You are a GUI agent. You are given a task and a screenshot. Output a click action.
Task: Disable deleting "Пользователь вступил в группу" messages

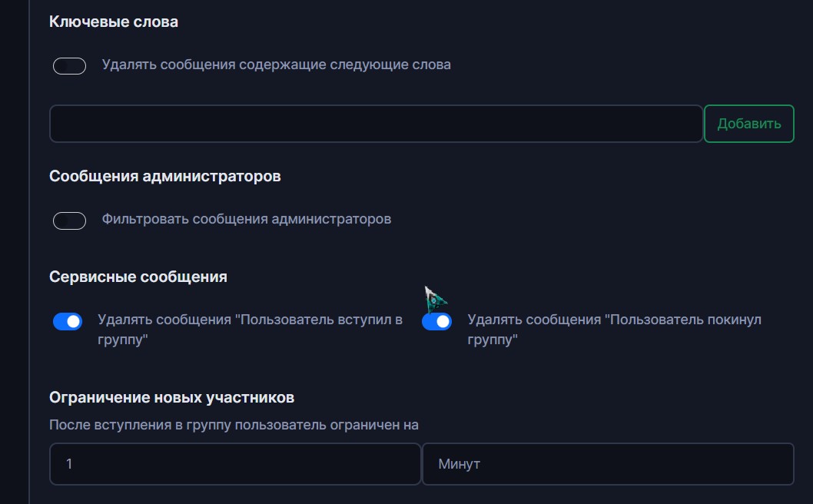(68, 321)
